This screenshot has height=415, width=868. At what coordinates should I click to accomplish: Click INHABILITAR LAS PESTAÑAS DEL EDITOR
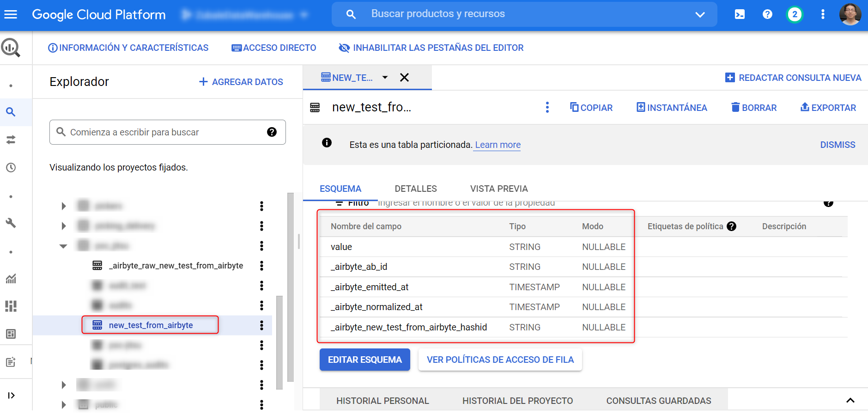431,48
